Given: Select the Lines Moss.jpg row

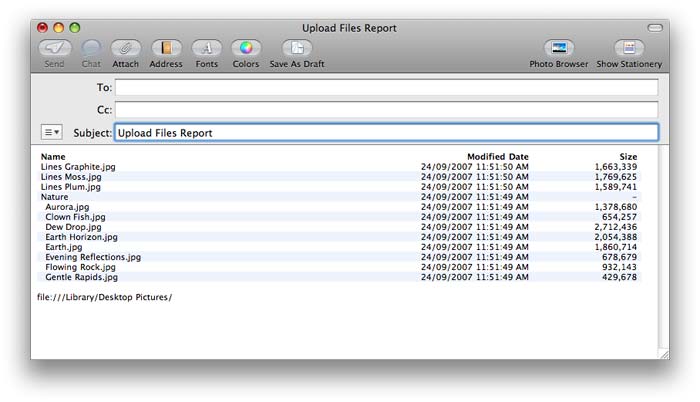Looking at the screenshot, I should [x=339, y=177].
